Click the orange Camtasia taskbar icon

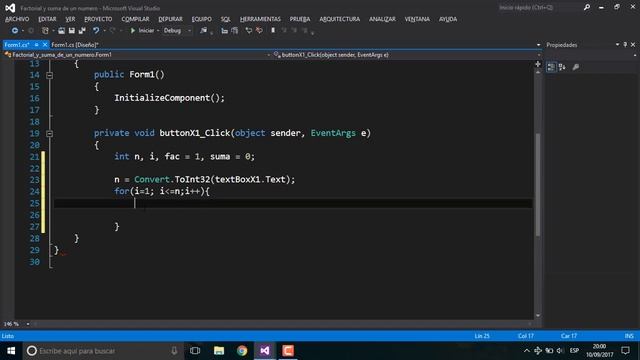tap(288, 351)
